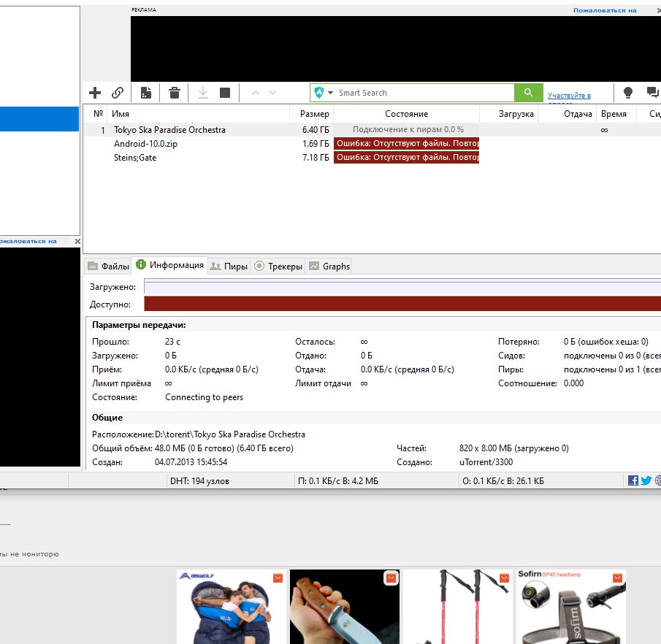Screen dimensions: 661x644
Task: Sort by the № column header
Action: (x=98, y=114)
